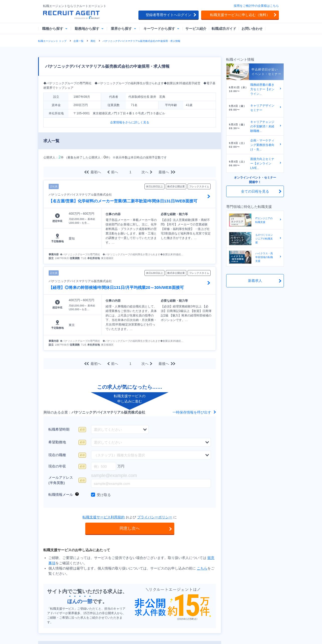The width and height of the screenshot is (322, 644).
Task: Open the 現在の職種 category dropdown
Action: pyautogui.click(x=151, y=455)
